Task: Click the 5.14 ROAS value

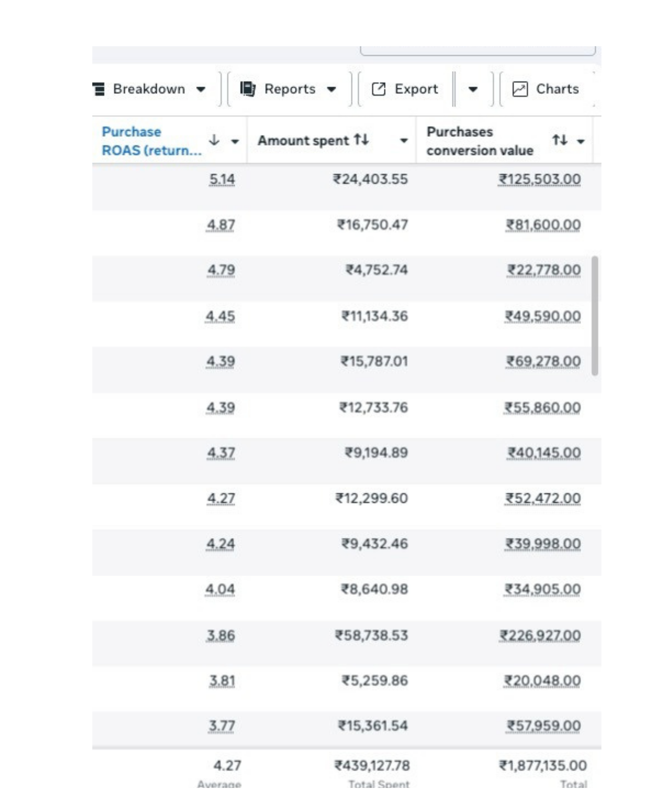Action: (x=222, y=179)
